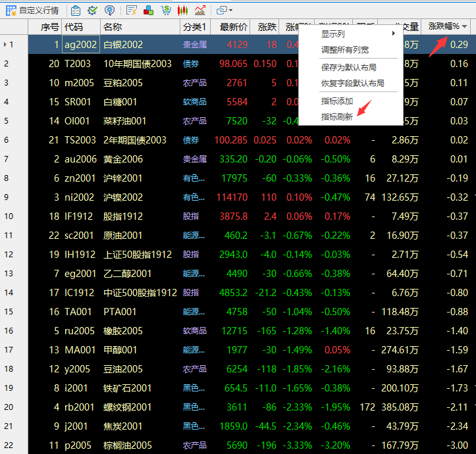476x454 pixels.
Task: Expand the 显示列 submenu arrow
Action: coord(394,33)
